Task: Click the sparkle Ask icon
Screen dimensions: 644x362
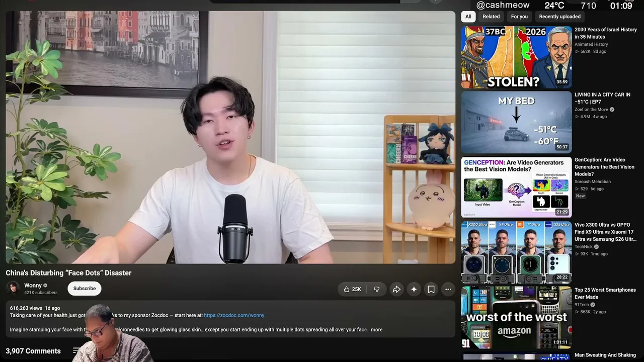Action: point(414,289)
